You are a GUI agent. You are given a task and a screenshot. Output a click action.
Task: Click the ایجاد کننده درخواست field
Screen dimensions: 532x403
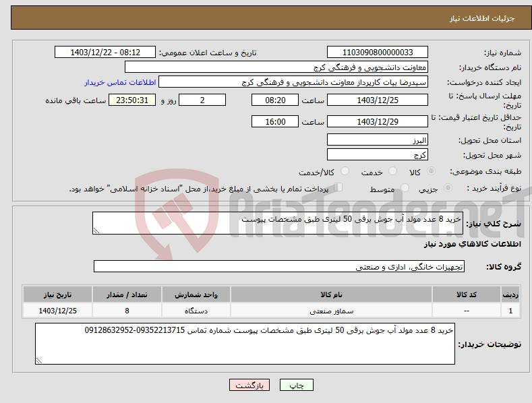tap(293, 82)
